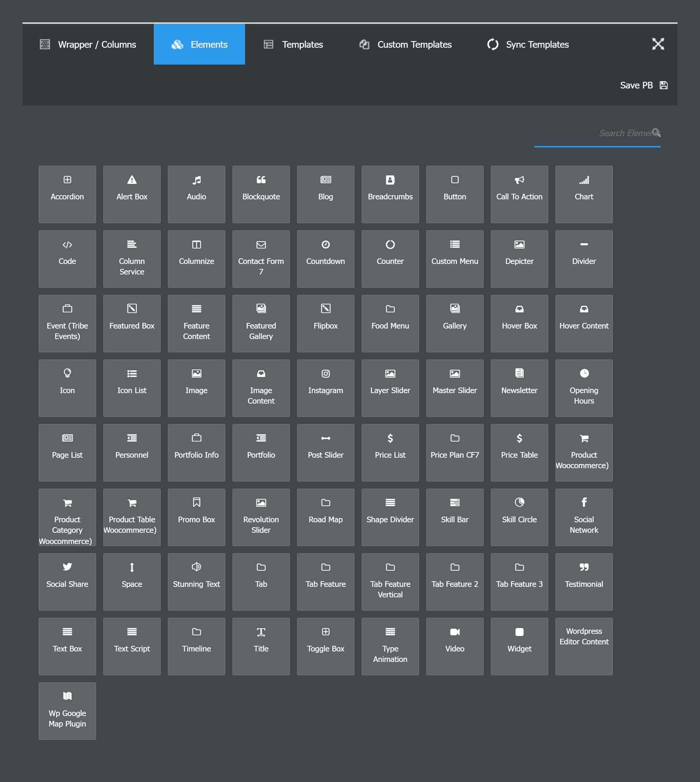Focus the Search Elements field
This screenshot has width=700, height=782.
(597, 133)
